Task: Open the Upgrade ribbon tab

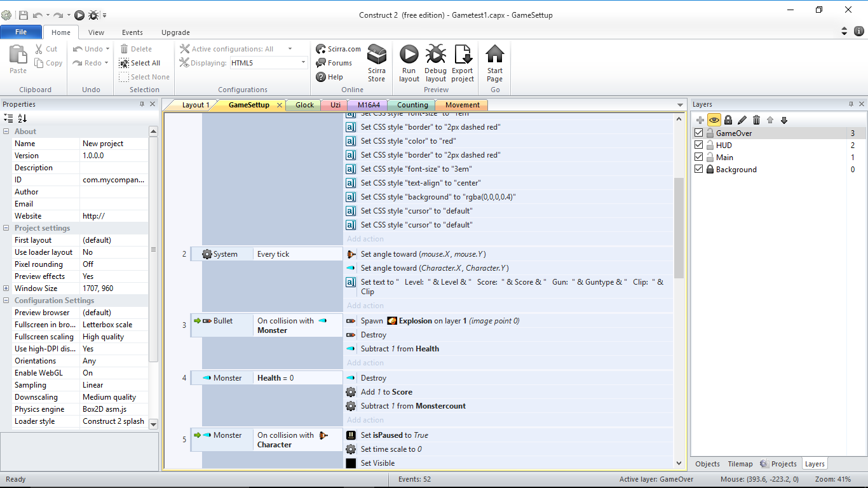Action: point(175,32)
